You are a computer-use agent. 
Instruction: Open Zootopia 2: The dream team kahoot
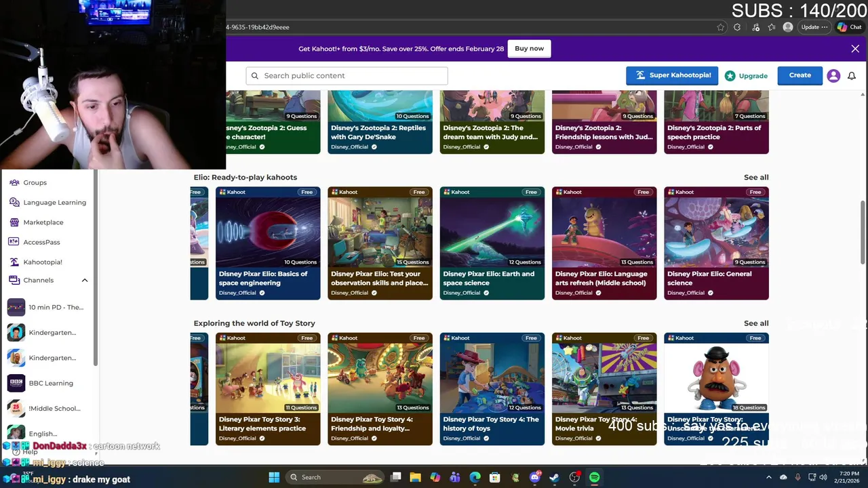(x=492, y=122)
